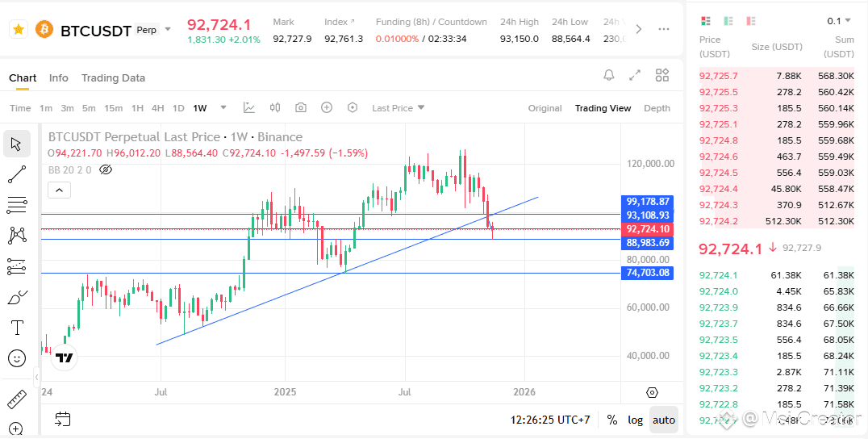Click the TradingView logo on chart
The height and width of the screenshot is (439, 868).
65,358
